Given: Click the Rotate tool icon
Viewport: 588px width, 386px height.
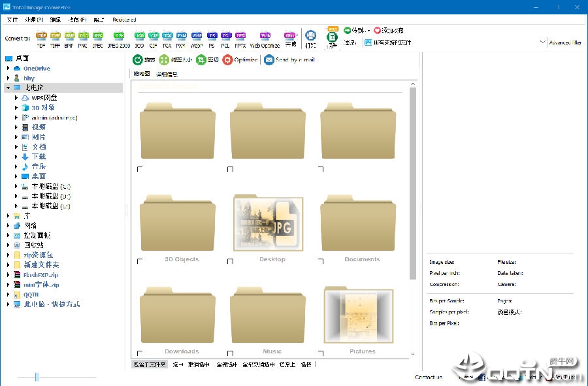Looking at the screenshot, I should pos(138,59).
